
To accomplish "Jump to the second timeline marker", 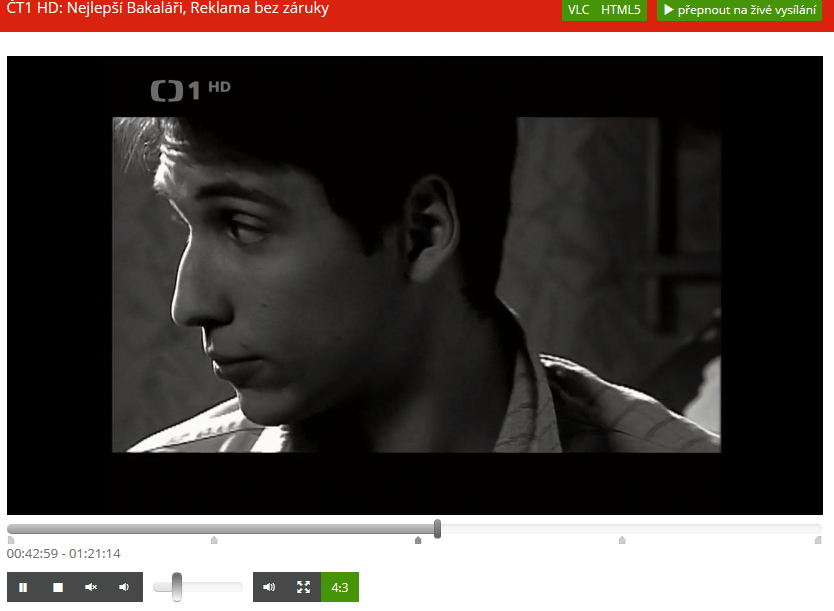I will point(214,540).
